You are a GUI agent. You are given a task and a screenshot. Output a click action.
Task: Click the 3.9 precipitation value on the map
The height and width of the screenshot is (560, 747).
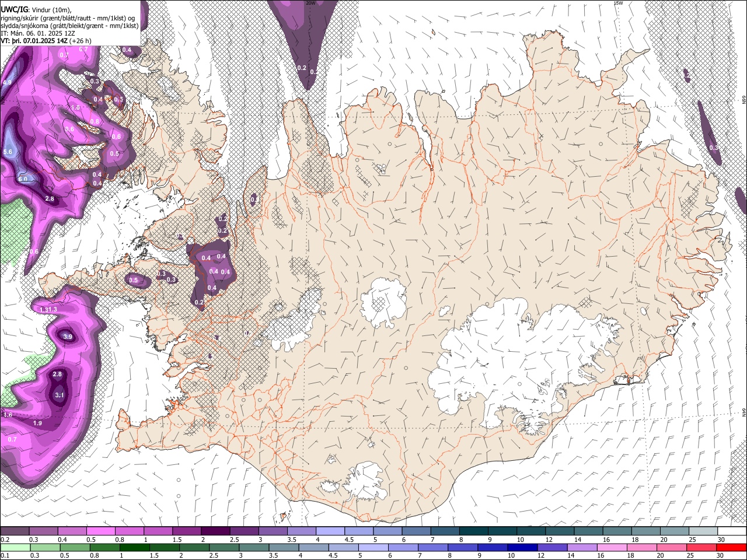pyautogui.click(x=68, y=337)
